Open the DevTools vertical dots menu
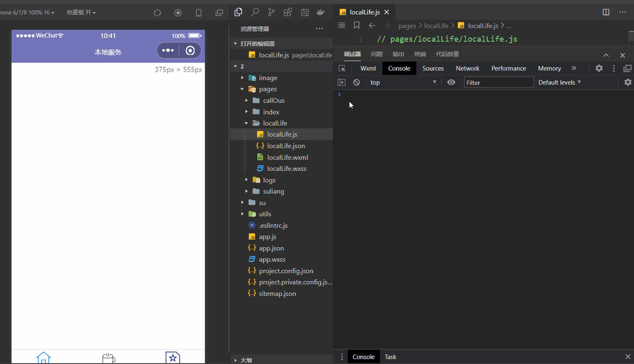Image resolution: width=634 pixels, height=364 pixels. (x=614, y=69)
